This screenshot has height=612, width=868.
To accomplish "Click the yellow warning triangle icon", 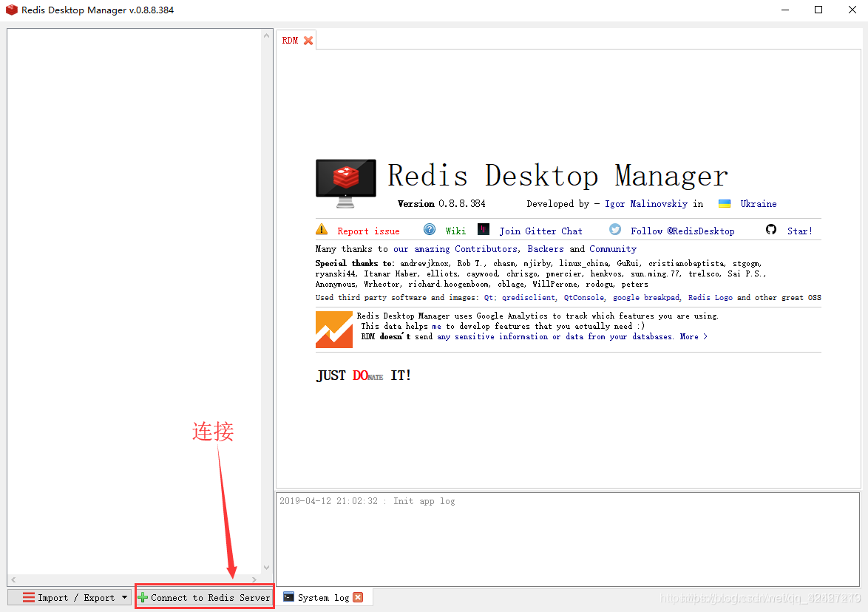I will coord(322,229).
